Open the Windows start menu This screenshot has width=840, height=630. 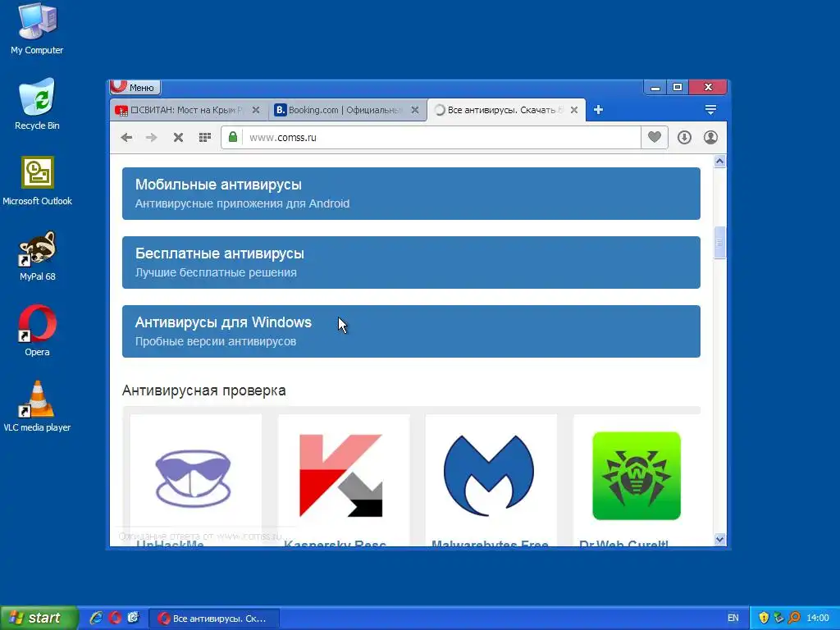point(39,618)
